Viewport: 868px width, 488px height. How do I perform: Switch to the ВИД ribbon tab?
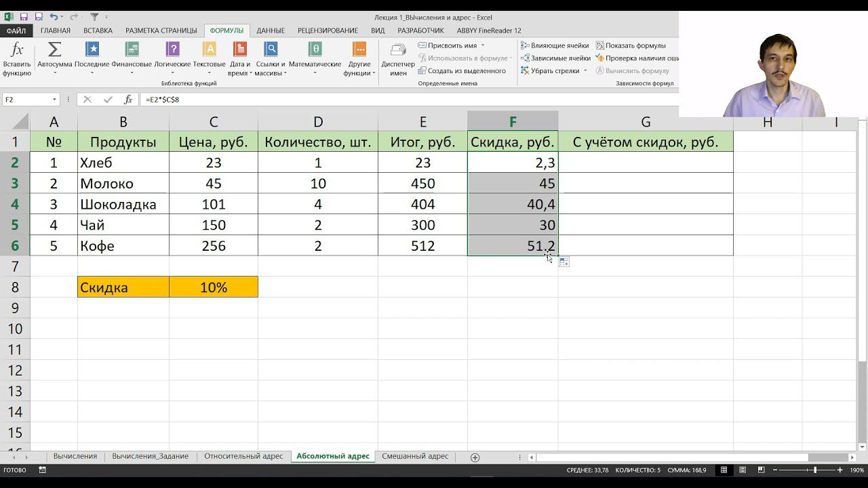378,30
